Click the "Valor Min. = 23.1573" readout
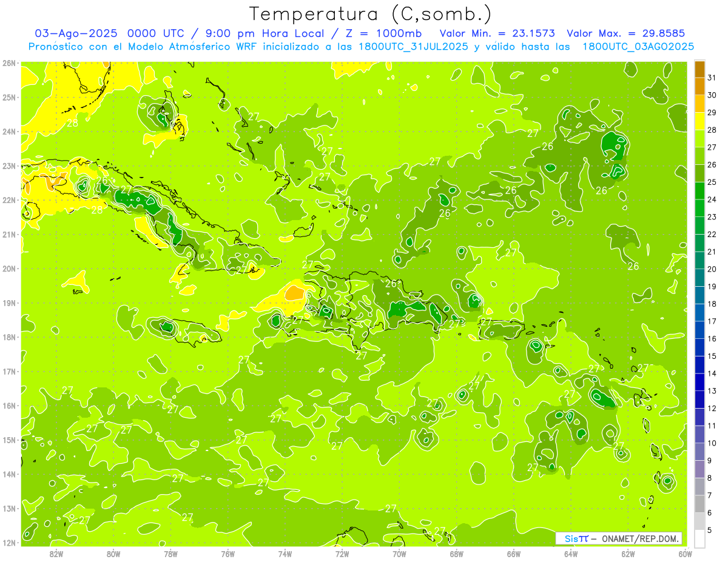728x562 pixels. 498,33
